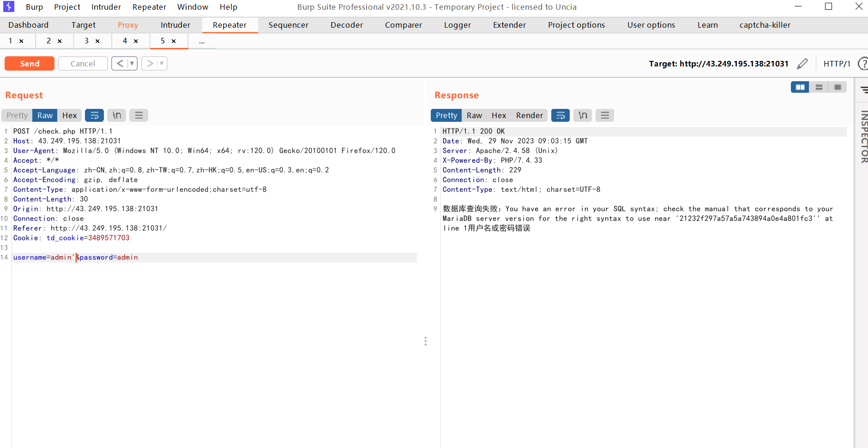Open the Project menu

click(x=67, y=7)
